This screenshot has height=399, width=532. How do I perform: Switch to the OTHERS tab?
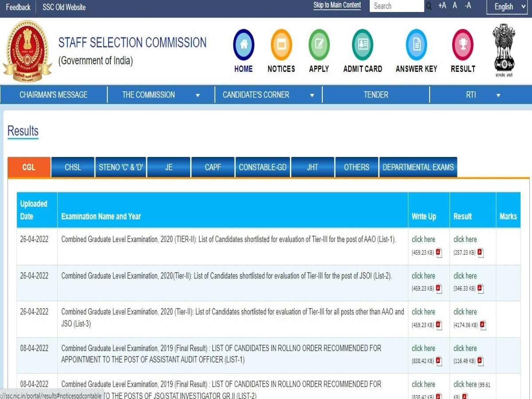pos(356,167)
